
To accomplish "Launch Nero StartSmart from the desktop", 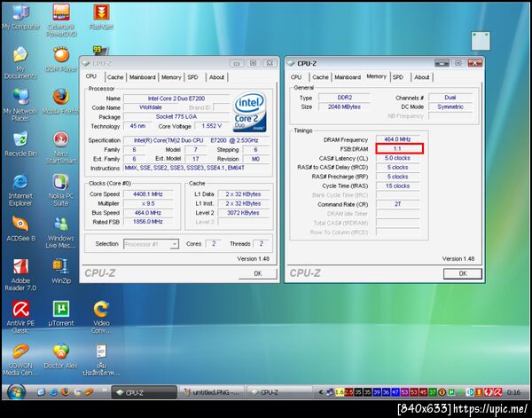I will tap(61, 147).
